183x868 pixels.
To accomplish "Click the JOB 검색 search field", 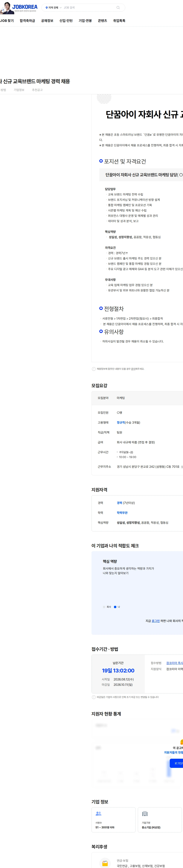I will [88, 7].
